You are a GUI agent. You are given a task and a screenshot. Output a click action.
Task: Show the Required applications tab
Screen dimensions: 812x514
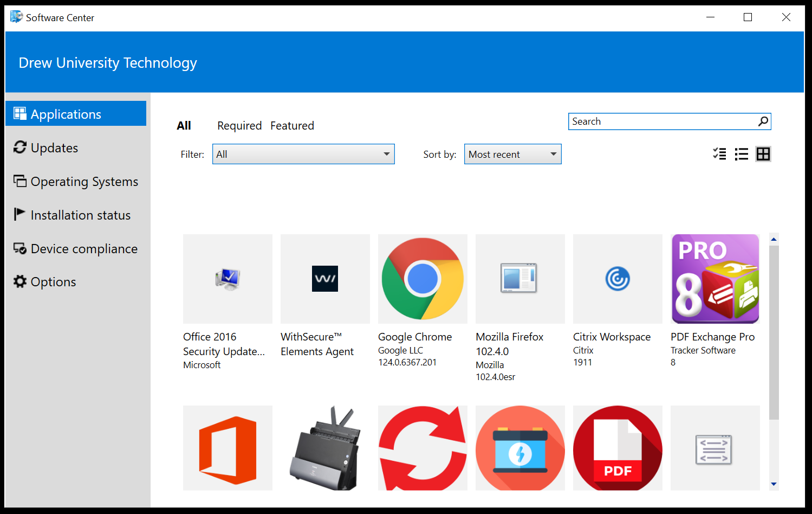pos(239,126)
